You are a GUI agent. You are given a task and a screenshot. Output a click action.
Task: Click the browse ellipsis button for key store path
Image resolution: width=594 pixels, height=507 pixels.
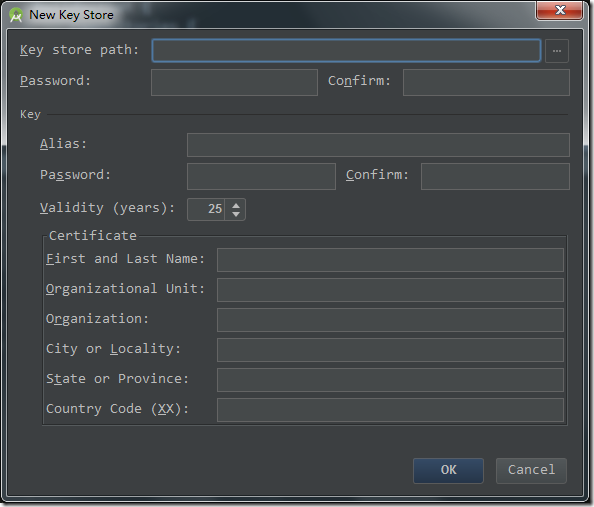pyautogui.click(x=556, y=51)
